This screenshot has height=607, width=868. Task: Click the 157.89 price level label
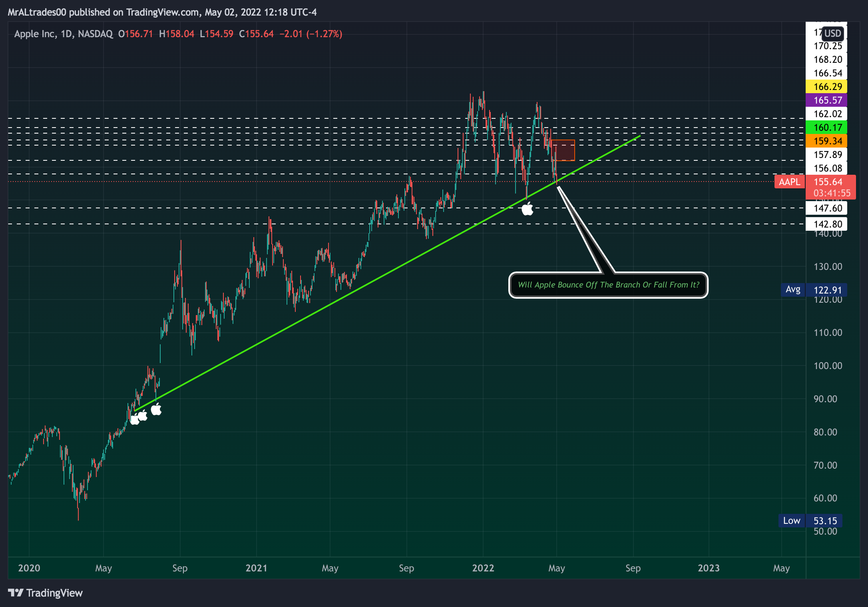(826, 154)
